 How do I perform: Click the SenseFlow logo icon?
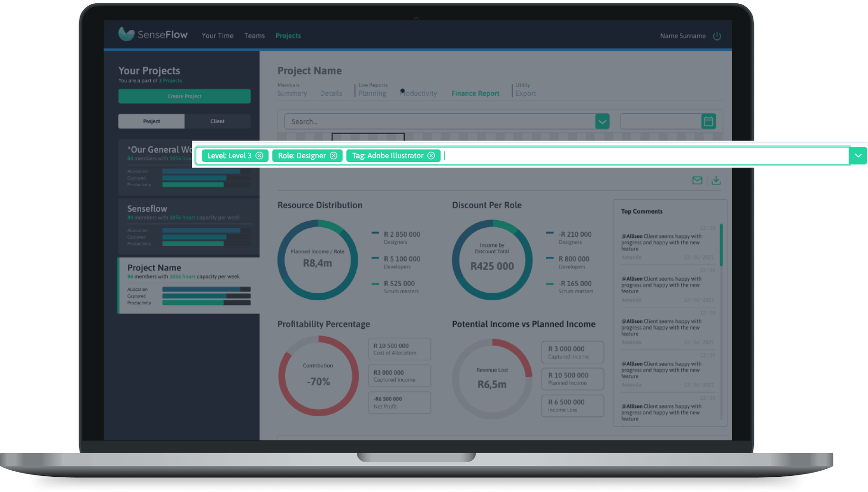point(127,34)
